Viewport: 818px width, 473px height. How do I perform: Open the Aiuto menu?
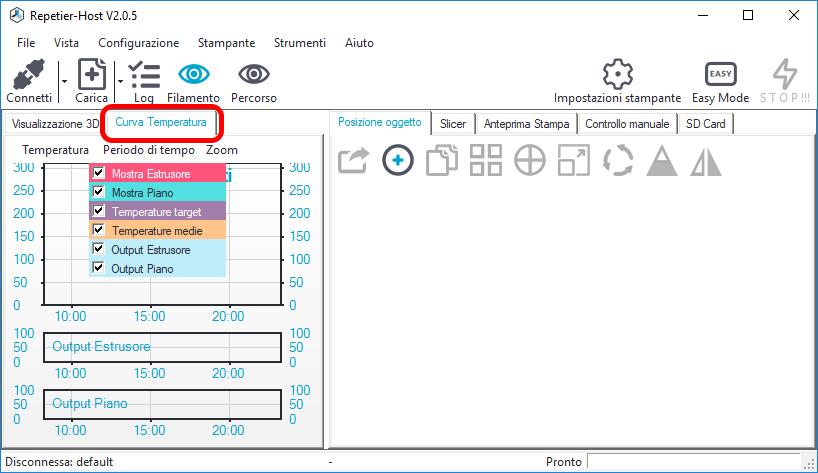[x=359, y=43]
